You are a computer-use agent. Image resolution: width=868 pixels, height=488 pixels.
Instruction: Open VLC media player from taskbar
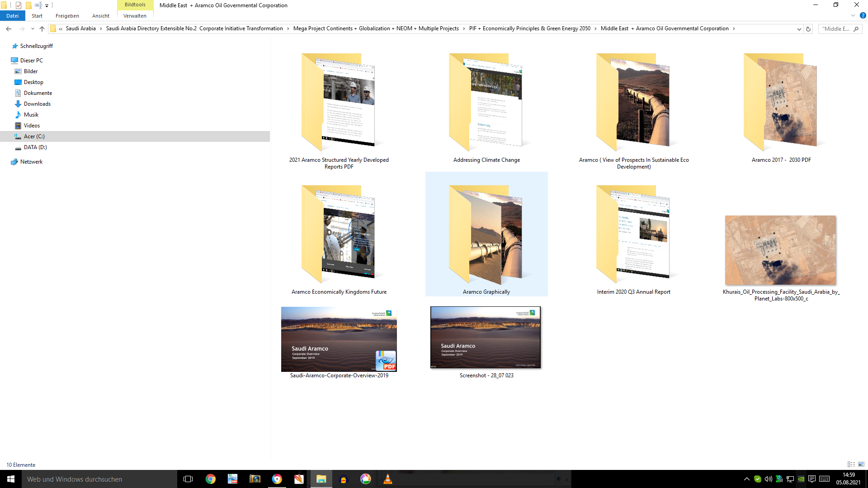click(388, 479)
